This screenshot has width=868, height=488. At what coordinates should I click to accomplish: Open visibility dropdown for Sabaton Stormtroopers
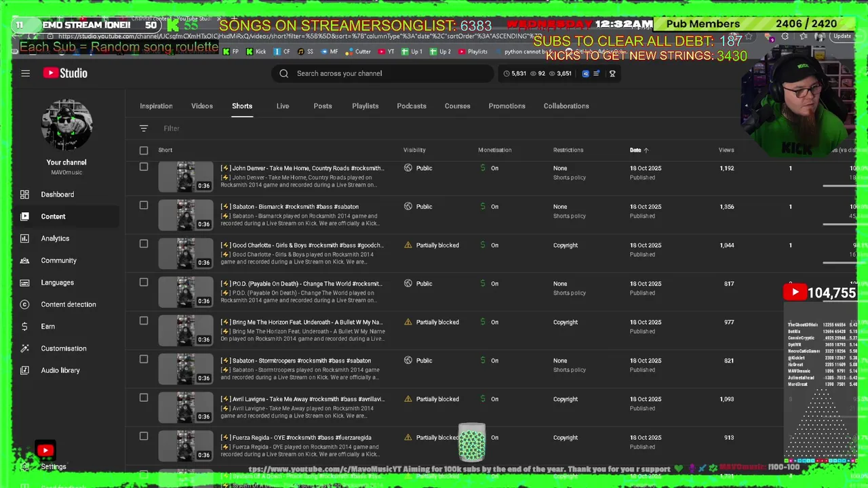(x=424, y=361)
